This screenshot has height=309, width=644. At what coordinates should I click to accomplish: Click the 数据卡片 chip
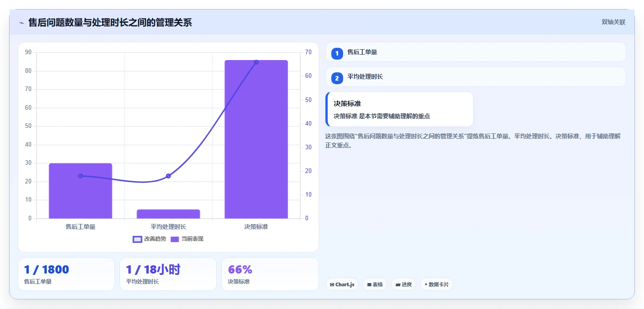click(x=437, y=284)
